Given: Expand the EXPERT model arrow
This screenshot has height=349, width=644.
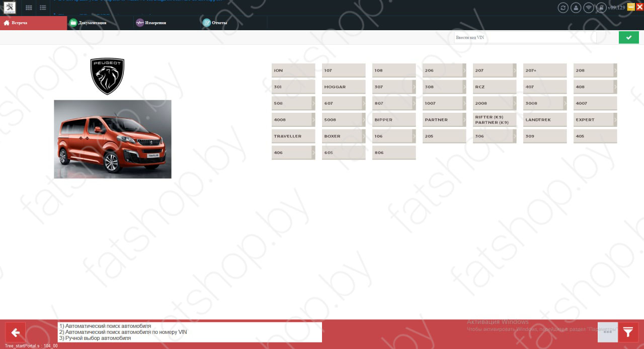Looking at the screenshot, I should (615, 120).
